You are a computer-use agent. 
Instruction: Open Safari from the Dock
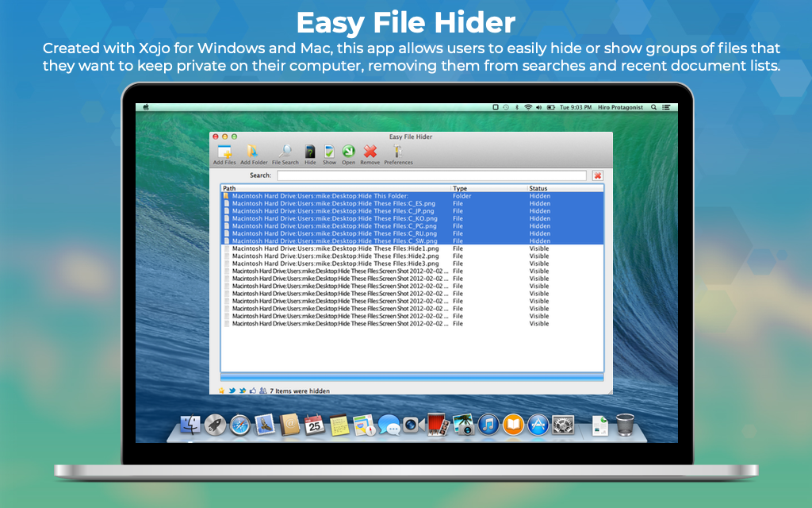(x=239, y=425)
